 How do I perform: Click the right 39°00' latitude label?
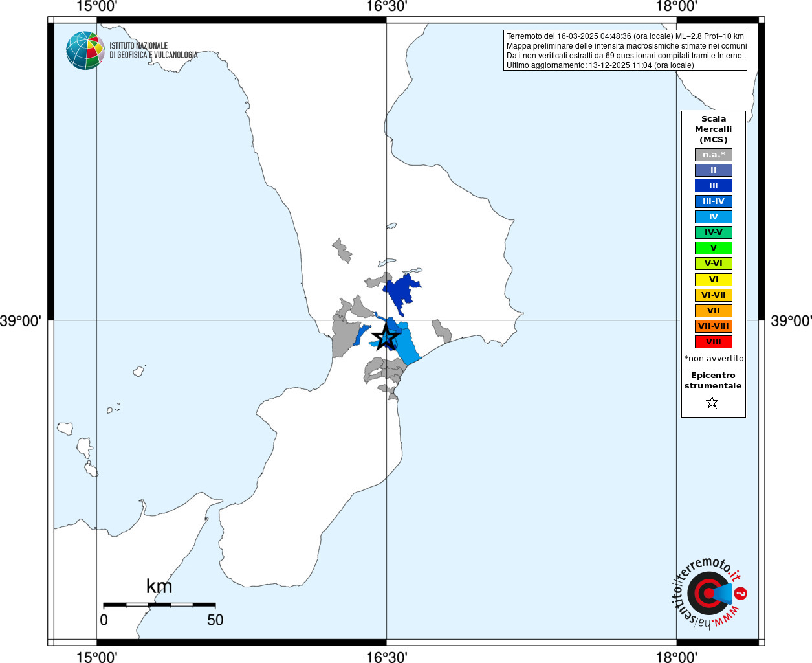coord(791,320)
